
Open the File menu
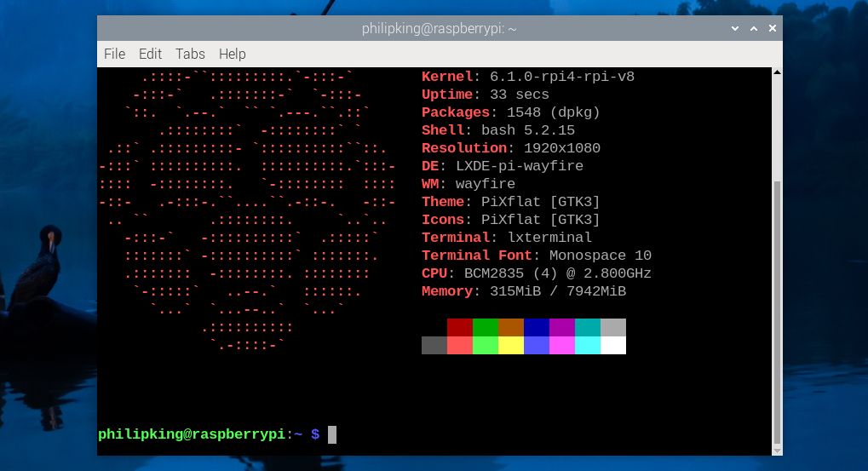point(115,54)
